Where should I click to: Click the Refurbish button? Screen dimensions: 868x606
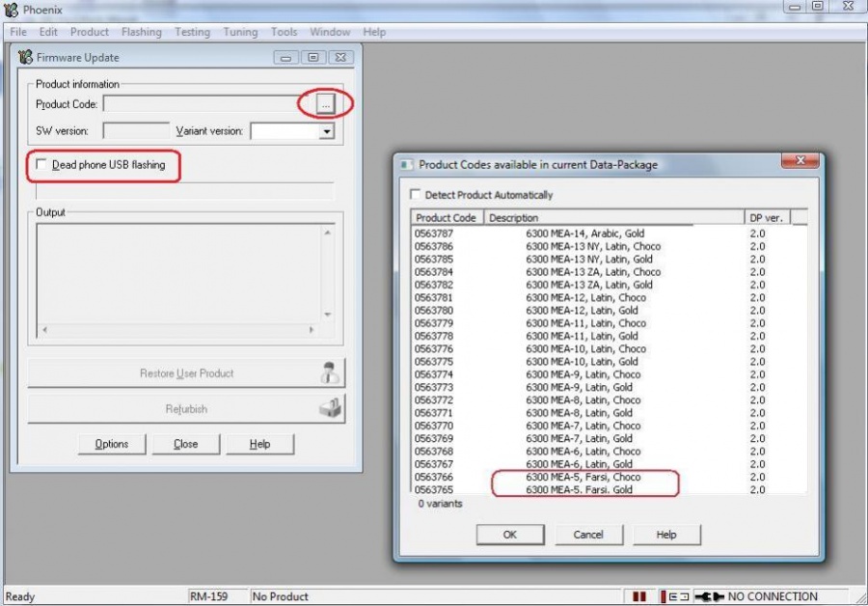(x=186, y=409)
